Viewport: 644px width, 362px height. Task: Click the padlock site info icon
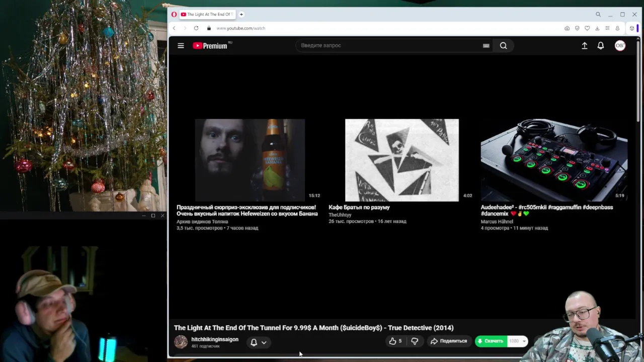pos(209,28)
